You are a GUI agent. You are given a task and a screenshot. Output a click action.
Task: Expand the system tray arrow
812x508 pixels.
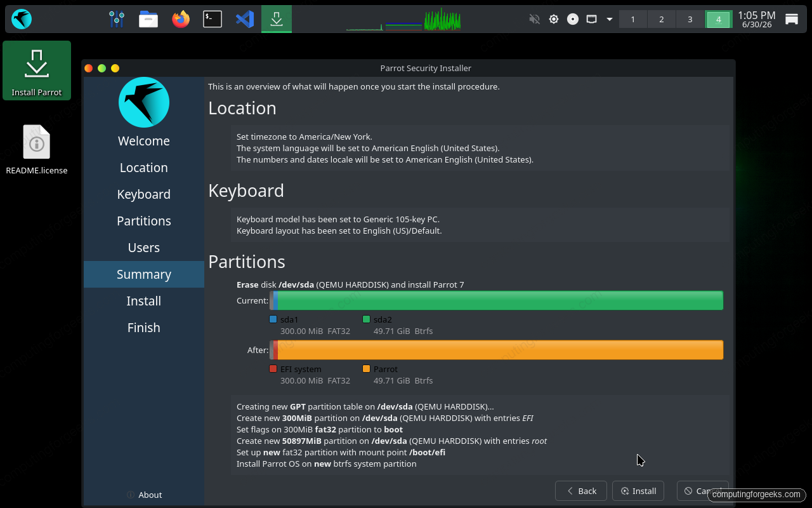(x=610, y=19)
